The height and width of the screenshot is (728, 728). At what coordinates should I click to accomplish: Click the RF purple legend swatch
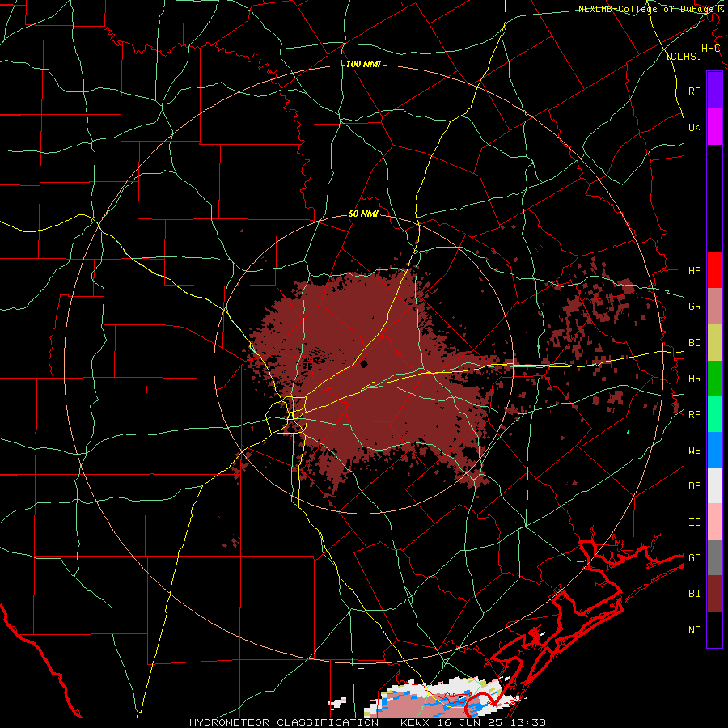click(x=714, y=91)
